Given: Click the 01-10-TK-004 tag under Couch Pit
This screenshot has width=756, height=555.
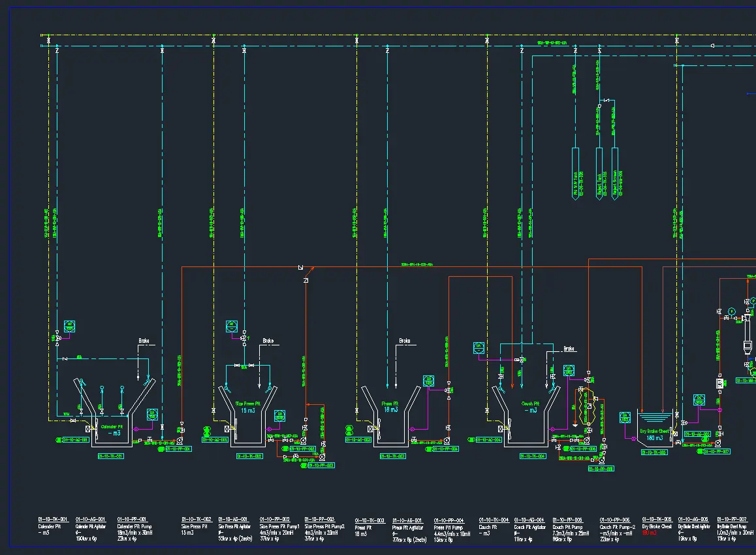Looking at the screenshot, I should click(532, 456).
